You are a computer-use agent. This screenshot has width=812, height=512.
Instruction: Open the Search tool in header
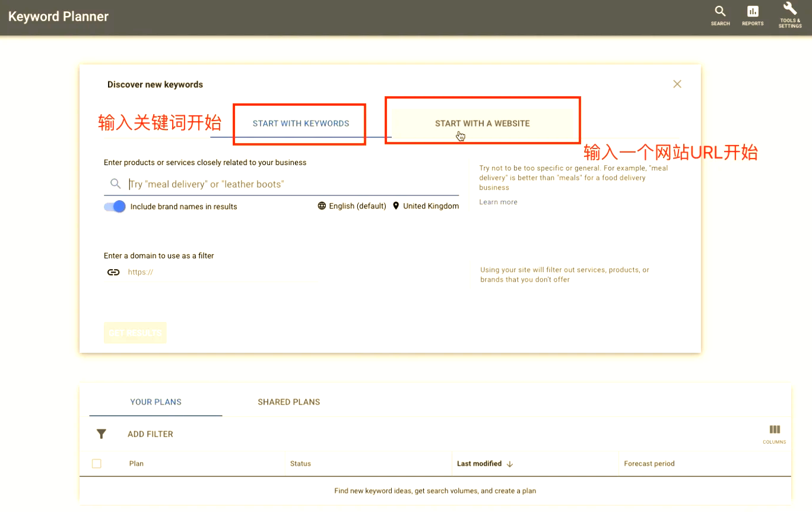tap(720, 15)
